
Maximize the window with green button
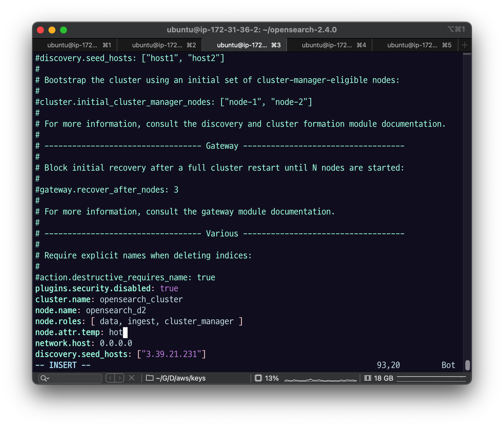(64, 30)
